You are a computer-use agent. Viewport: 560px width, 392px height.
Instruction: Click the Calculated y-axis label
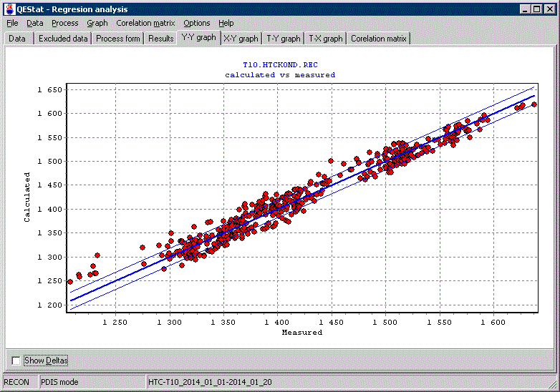point(27,197)
